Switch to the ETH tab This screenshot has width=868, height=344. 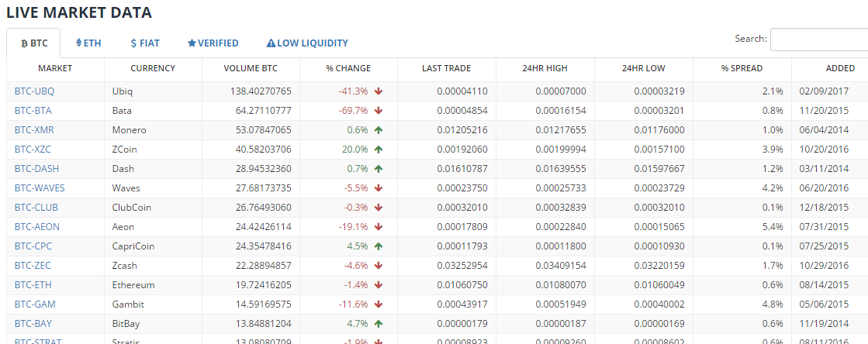click(88, 43)
